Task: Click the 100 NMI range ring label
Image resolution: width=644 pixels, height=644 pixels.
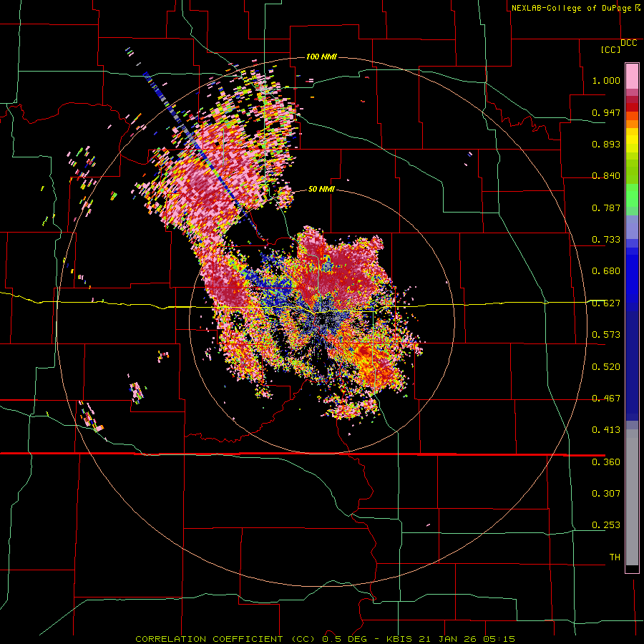Action: [x=321, y=57]
